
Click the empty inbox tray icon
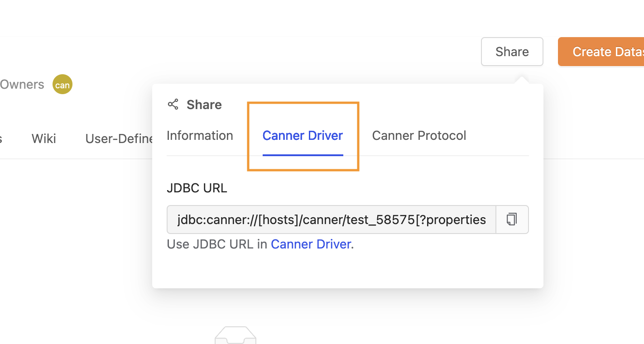pos(235,335)
